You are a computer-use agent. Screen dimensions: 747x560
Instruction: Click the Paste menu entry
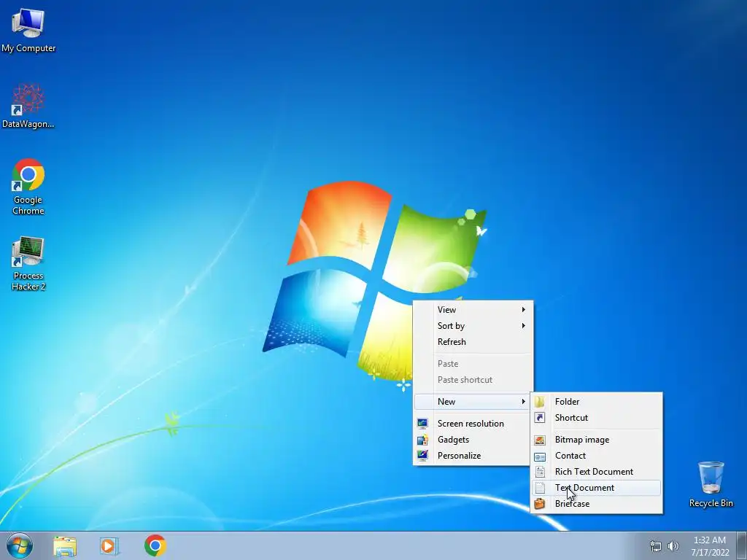(473, 364)
